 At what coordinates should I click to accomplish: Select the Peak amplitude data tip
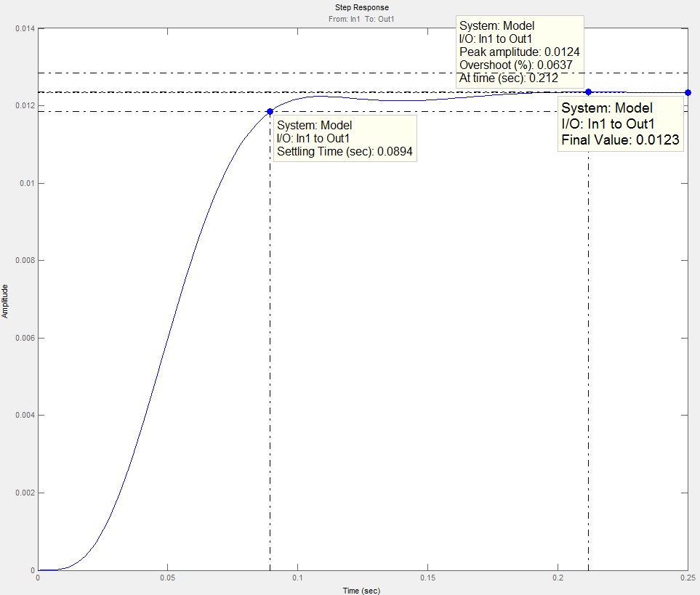[x=520, y=52]
